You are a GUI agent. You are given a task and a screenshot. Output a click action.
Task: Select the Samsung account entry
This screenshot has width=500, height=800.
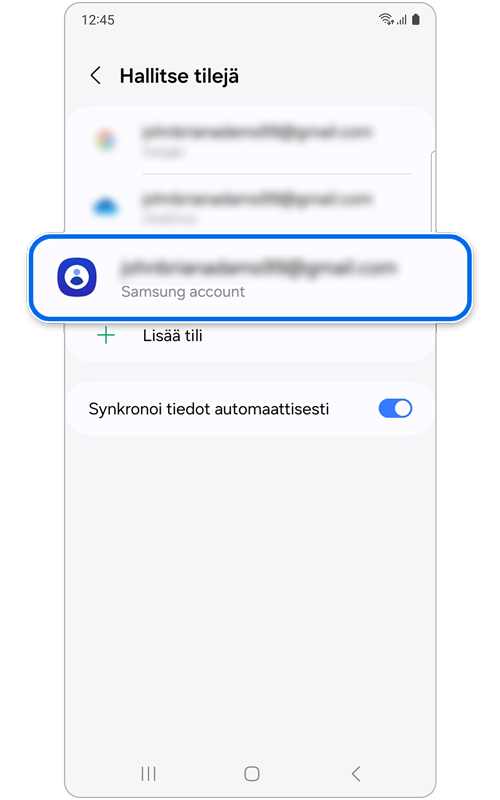pyautogui.click(x=250, y=278)
